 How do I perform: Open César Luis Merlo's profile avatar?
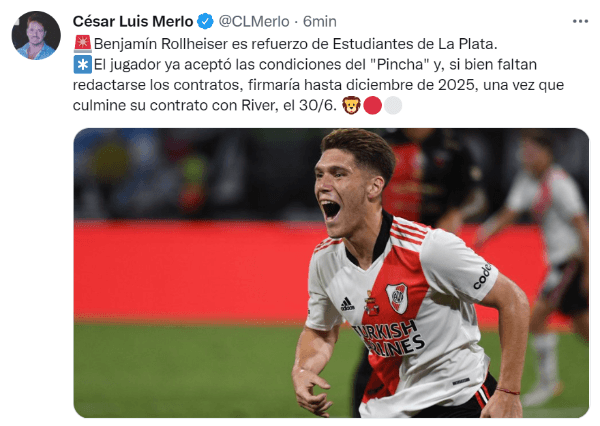[36, 35]
